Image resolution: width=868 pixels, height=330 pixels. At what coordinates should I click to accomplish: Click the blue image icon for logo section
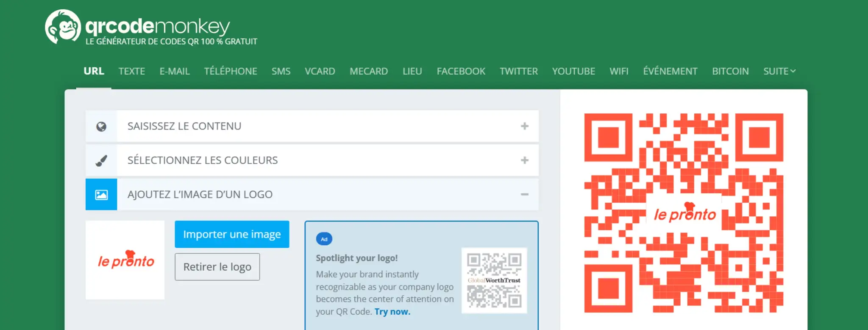tap(101, 195)
